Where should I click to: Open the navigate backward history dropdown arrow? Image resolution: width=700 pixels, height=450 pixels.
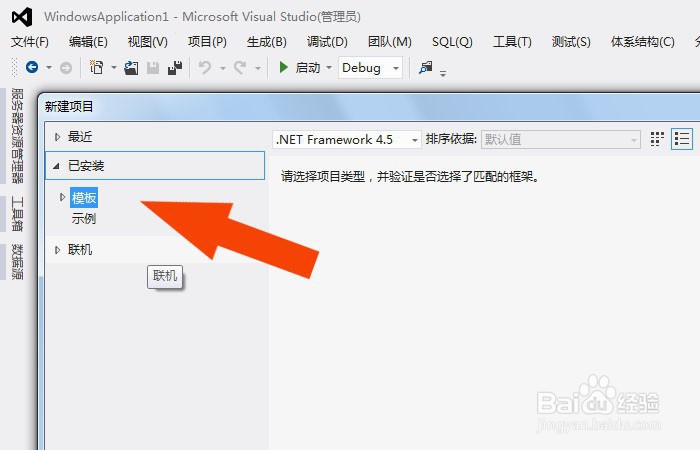(49, 68)
